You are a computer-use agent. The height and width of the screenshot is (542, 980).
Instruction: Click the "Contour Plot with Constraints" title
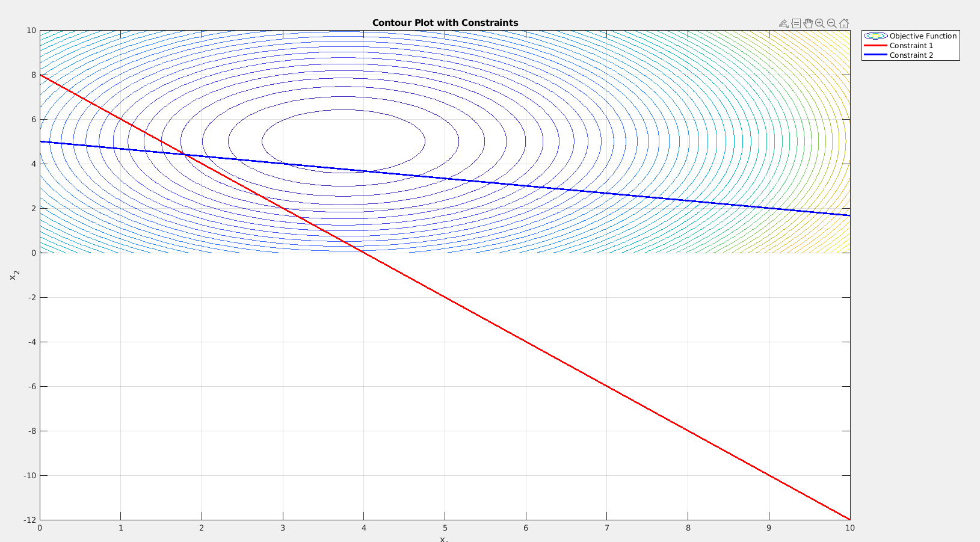pyautogui.click(x=445, y=23)
